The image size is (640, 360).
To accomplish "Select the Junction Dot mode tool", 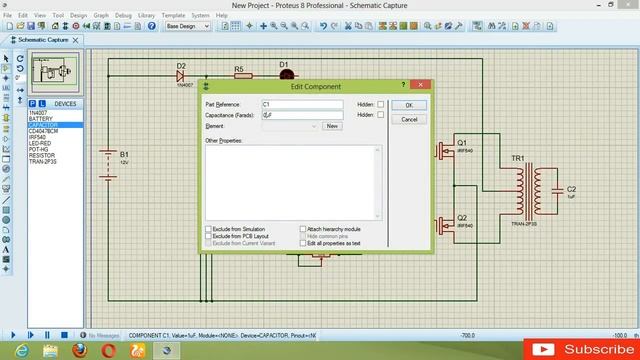I will 6,78.
